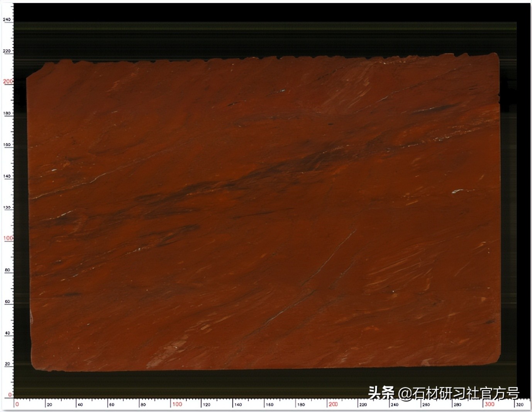Pick the 60 label on the left ruler
532x412 pixels.
[x=8, y=301]
